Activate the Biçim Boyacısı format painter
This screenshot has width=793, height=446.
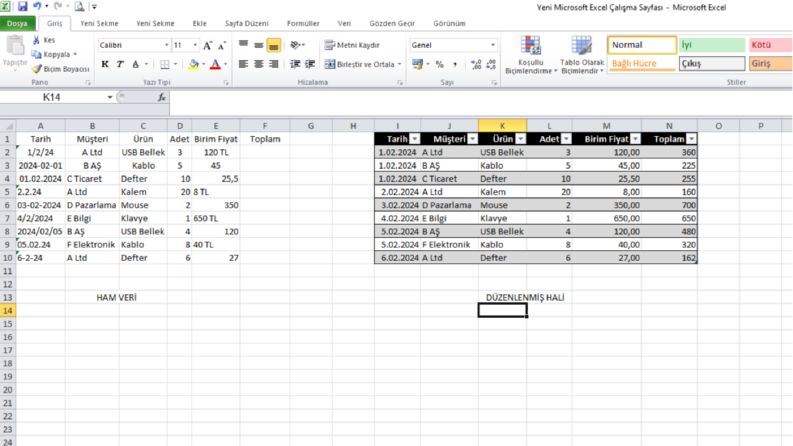point(60,69)
